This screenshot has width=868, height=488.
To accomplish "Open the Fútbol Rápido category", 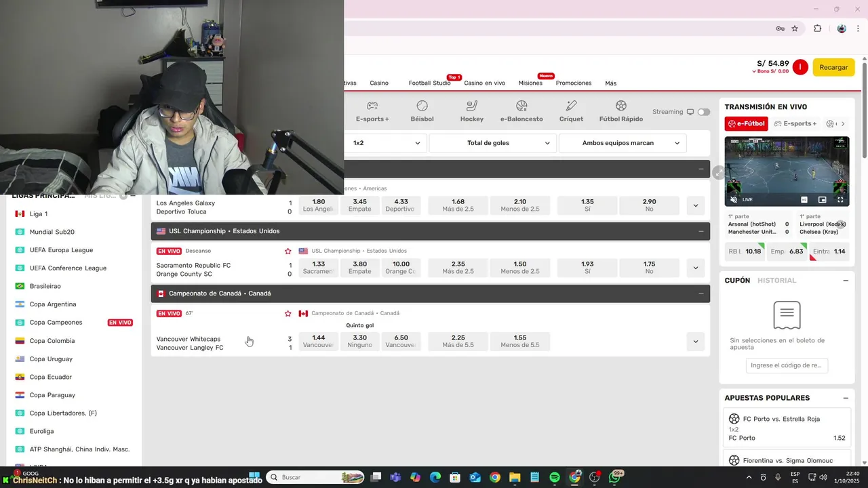I will (621, 111).
